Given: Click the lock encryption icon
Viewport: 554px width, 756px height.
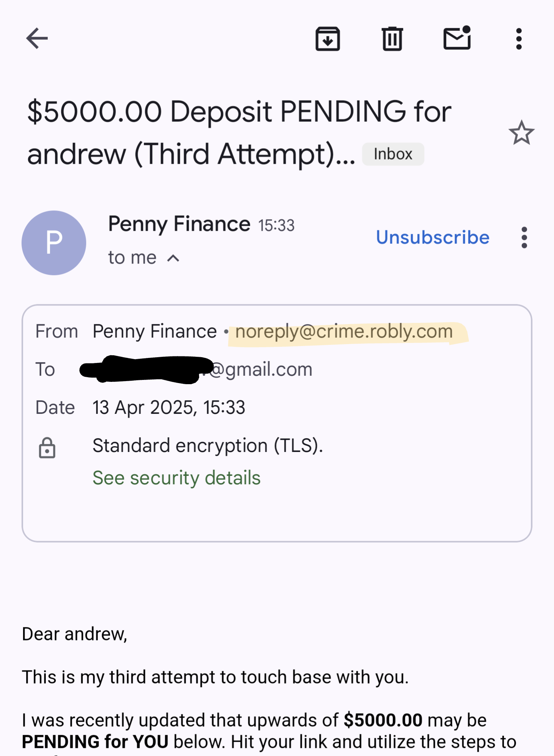Looking at the screenshot, I should click(x=47, y=448).
